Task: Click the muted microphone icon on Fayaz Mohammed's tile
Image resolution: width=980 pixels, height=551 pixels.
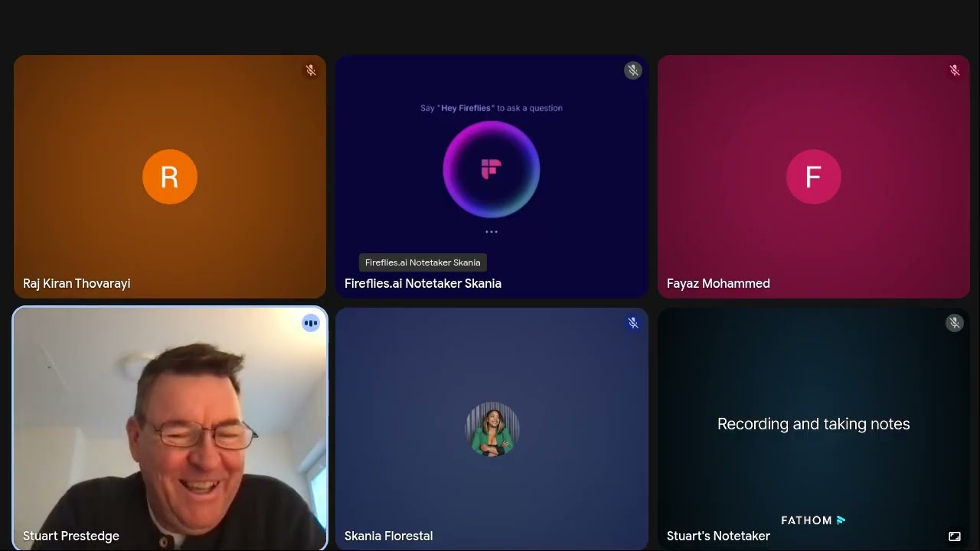Action: [x=955, y=70]
